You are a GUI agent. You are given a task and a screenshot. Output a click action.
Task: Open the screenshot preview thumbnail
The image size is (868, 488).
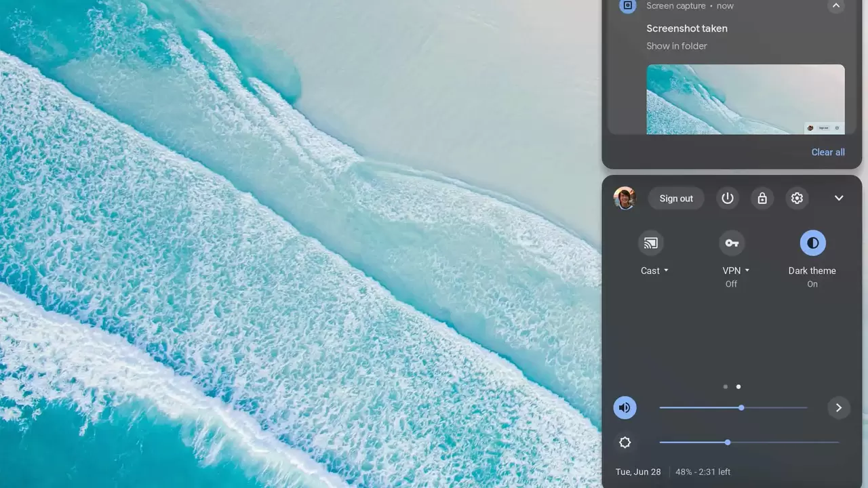coord(746,100)
